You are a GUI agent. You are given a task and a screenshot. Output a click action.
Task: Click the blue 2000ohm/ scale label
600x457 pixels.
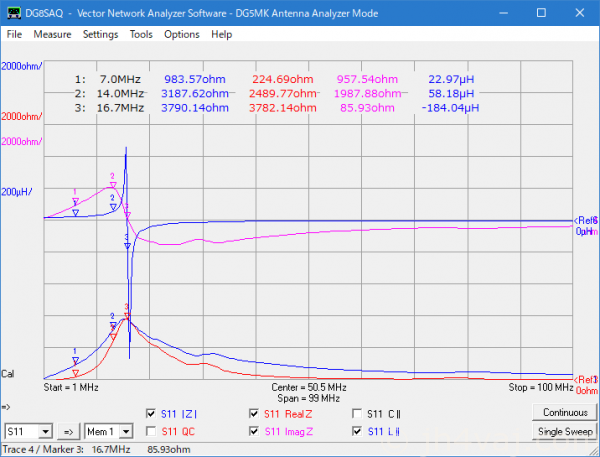click(21, 66)
